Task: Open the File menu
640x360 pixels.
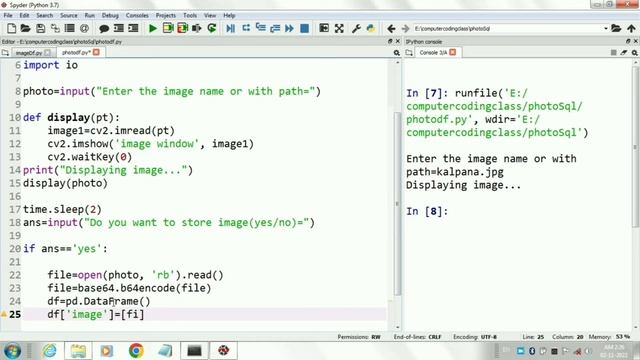Action: 8,16
